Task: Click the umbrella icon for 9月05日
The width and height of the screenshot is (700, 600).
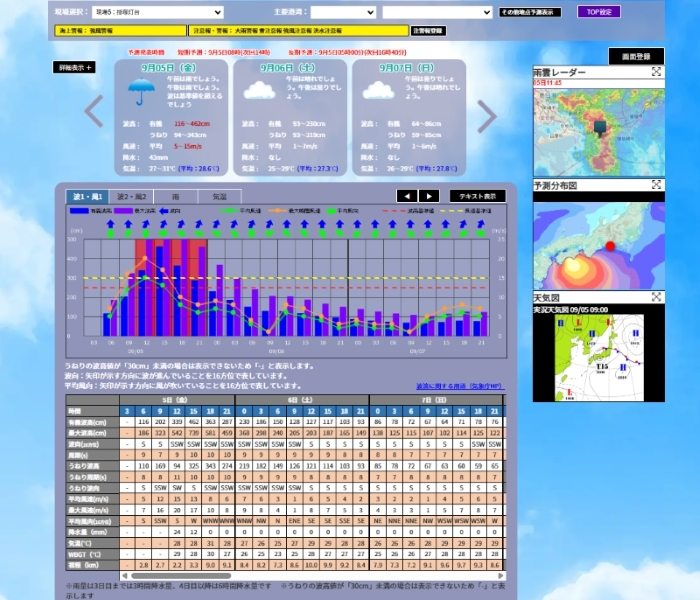Action: point(142,91)
